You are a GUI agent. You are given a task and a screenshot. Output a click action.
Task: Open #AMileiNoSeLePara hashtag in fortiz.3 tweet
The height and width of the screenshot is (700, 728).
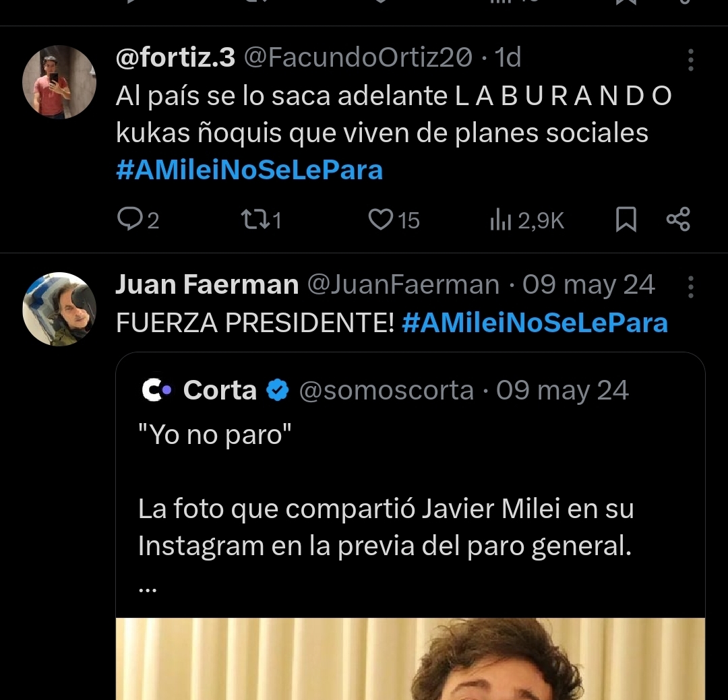249,170
